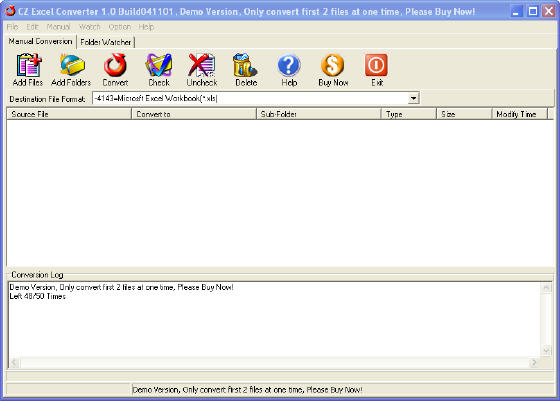Image resolution: width=560 pixels, height=401 pixels.
Task: Click the first Demo Version line in Conversion Log
Action: tap(121, 287)
